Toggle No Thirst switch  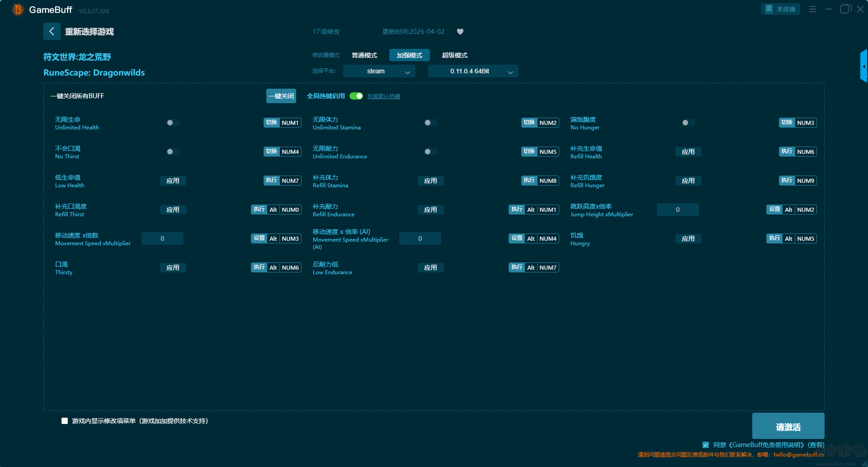click(173, 152)
